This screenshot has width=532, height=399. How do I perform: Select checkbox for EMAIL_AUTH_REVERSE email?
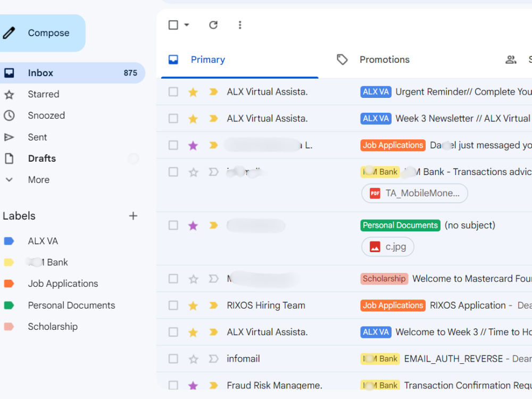click(173, 359)
